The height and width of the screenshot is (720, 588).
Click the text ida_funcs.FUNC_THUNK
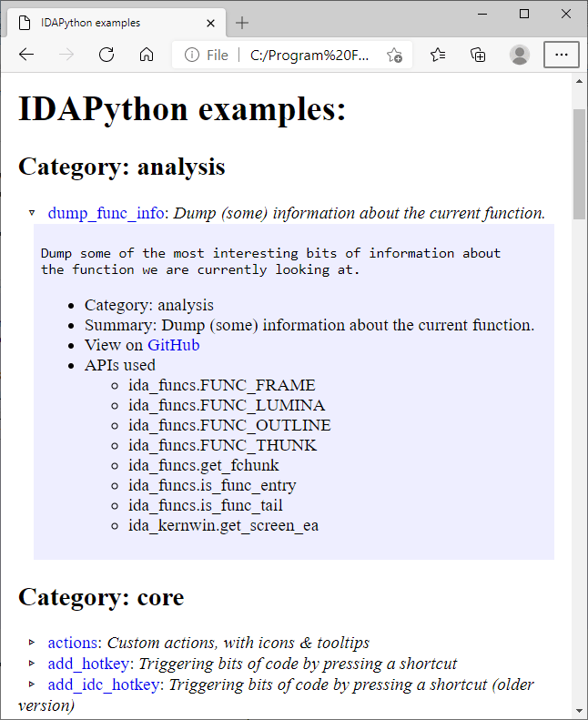pos(223,445)
